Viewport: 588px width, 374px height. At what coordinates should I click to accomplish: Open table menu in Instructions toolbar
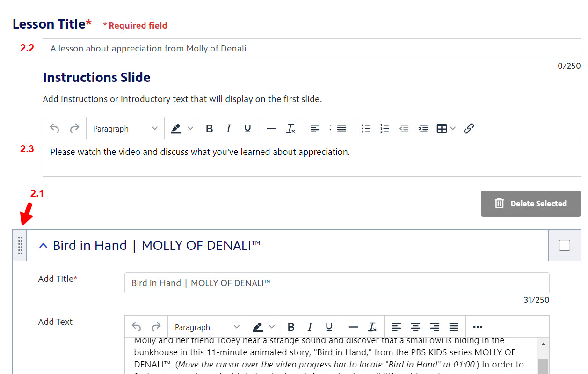click(x=446, y=129)
